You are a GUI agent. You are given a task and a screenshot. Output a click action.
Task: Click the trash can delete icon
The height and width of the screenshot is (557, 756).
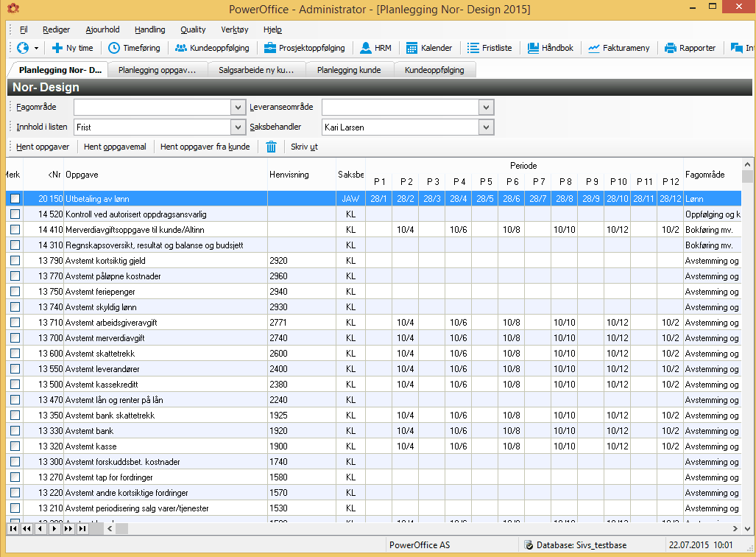click(x=272, y=147)
